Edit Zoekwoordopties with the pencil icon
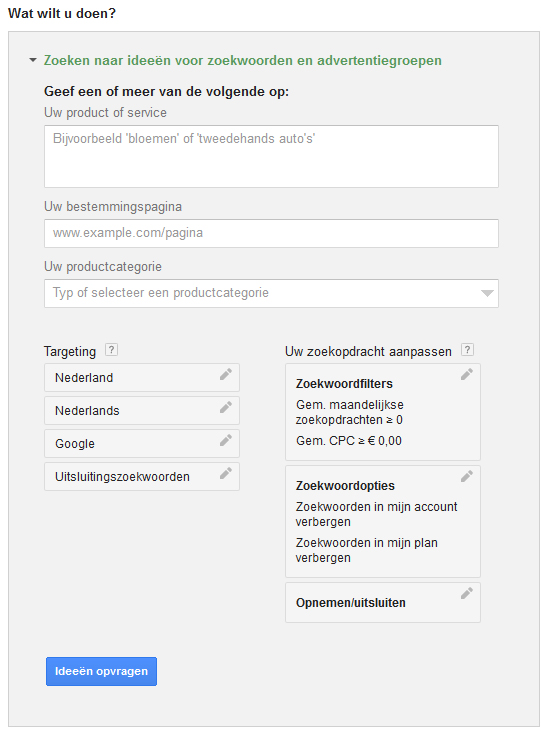 click(x=467, y=476)
